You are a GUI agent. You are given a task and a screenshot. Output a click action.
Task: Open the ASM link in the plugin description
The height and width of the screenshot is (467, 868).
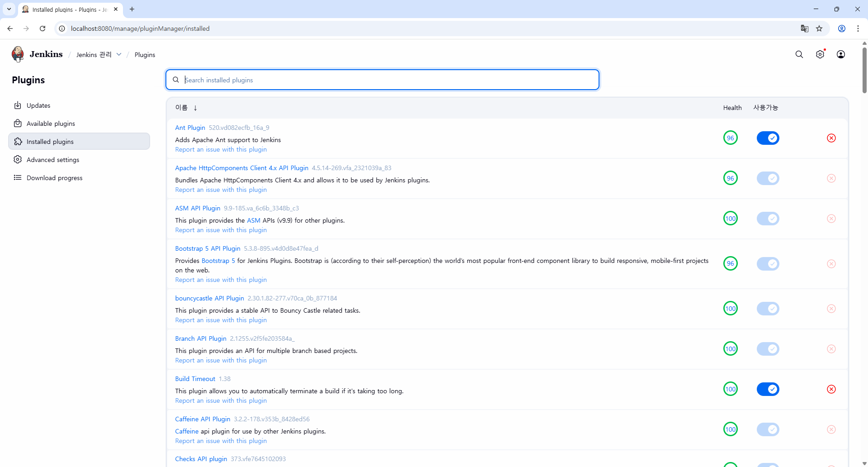254,220
